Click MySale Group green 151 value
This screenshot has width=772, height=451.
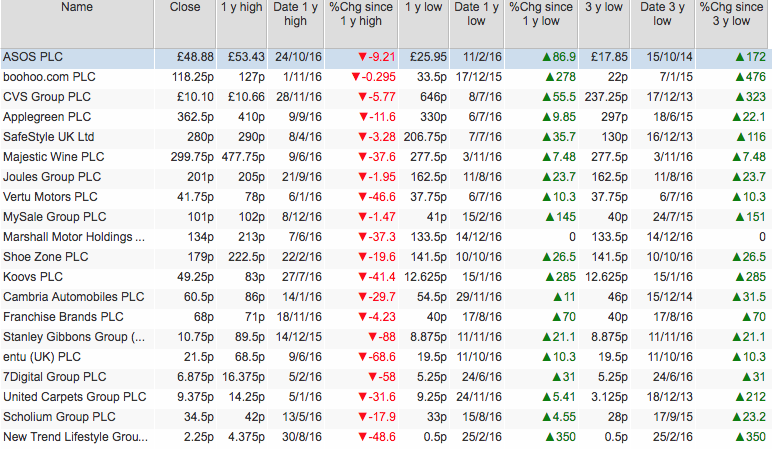click(750, 217)
